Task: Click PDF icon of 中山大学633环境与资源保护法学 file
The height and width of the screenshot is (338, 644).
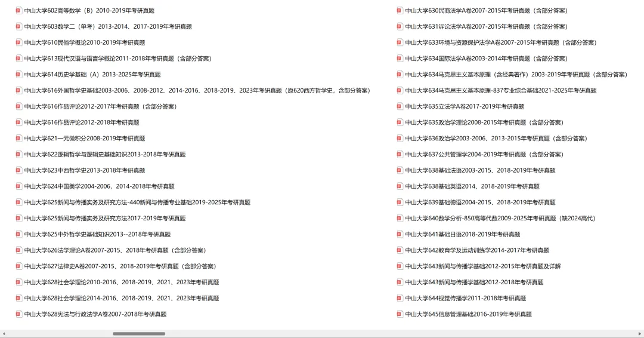Action: tap(400, 42)
